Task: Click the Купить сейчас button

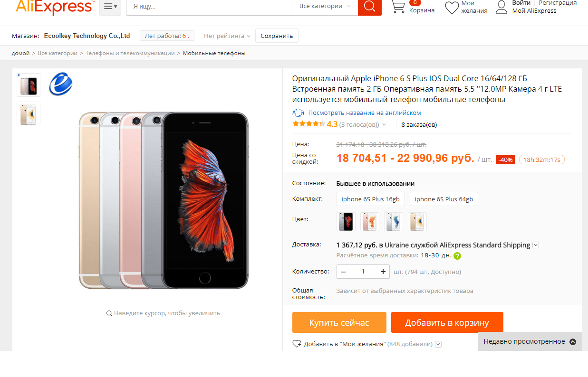Action: point(339,322)
